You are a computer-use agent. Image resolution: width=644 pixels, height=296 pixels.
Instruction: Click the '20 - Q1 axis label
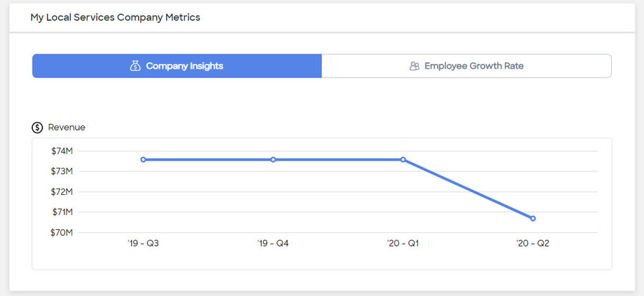point(403,244)
